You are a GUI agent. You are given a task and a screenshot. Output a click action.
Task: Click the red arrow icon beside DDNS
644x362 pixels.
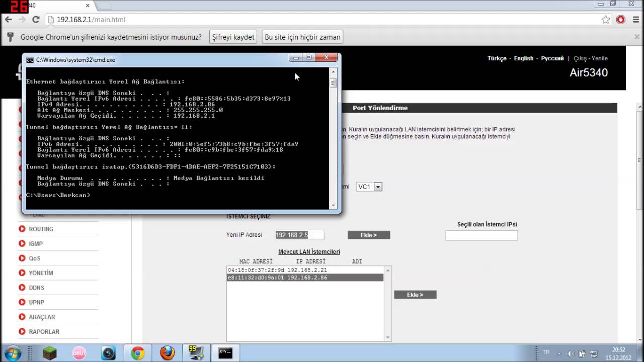click(x=22, y=288)
